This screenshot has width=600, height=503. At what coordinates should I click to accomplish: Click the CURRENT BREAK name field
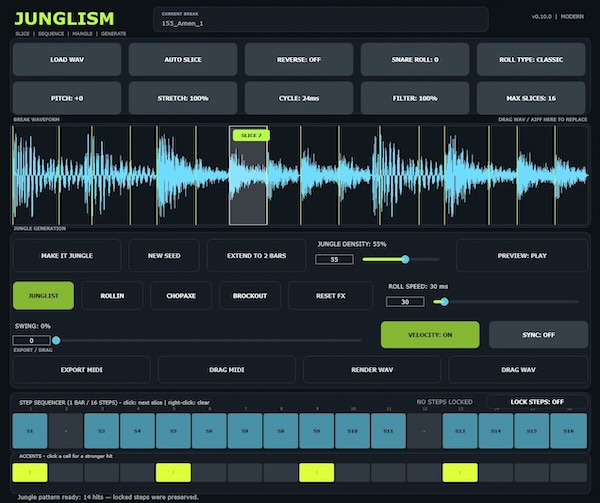(321, 19)
